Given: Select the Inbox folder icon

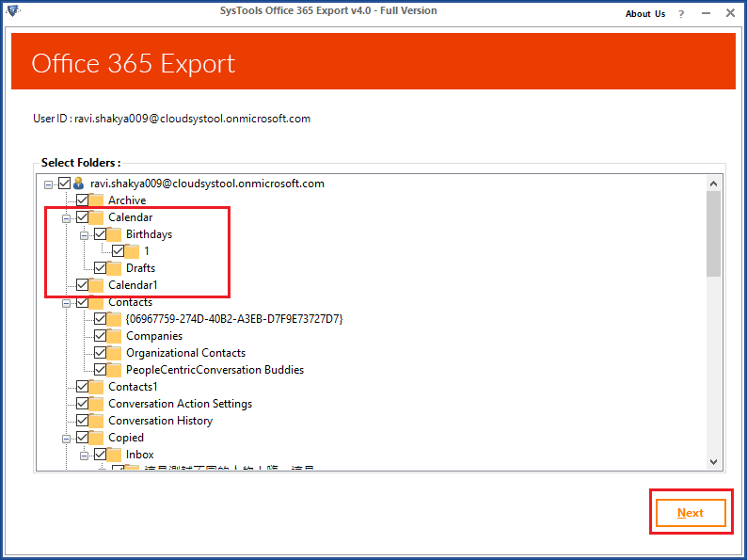Looking at the screenshot, I should coord(114,455).
